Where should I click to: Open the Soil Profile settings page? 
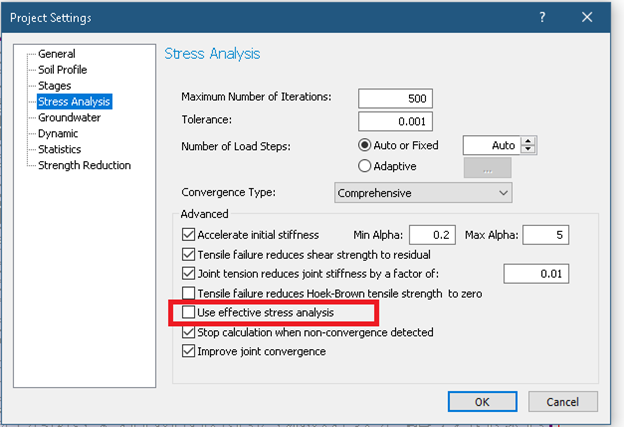pyautogui.click(x=62, y=70)
